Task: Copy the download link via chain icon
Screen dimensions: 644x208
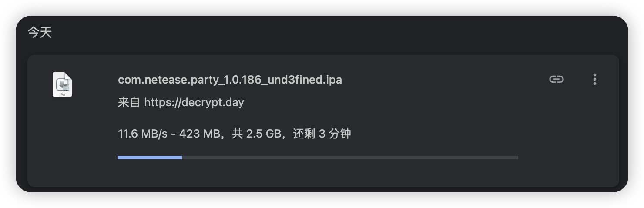Action: 556,79
